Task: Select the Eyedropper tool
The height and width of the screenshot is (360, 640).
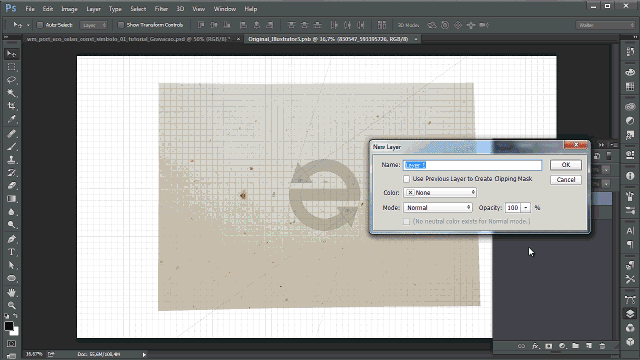Action: coord(11,119)
